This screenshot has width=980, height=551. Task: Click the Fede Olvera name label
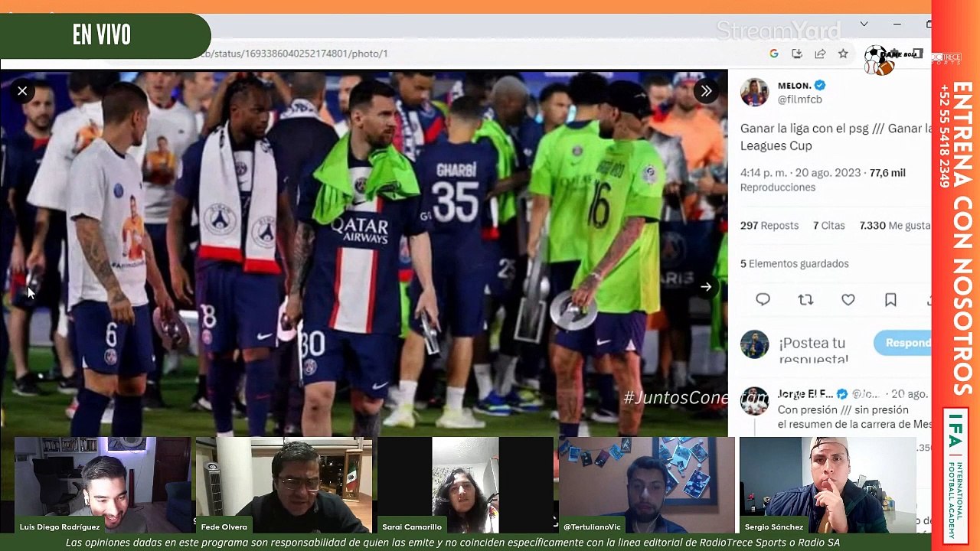(224, 527)
